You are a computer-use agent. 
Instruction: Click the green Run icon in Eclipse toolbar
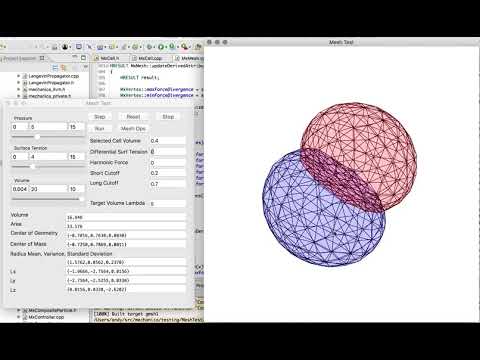pyautogui.click(x=161, y=47)
